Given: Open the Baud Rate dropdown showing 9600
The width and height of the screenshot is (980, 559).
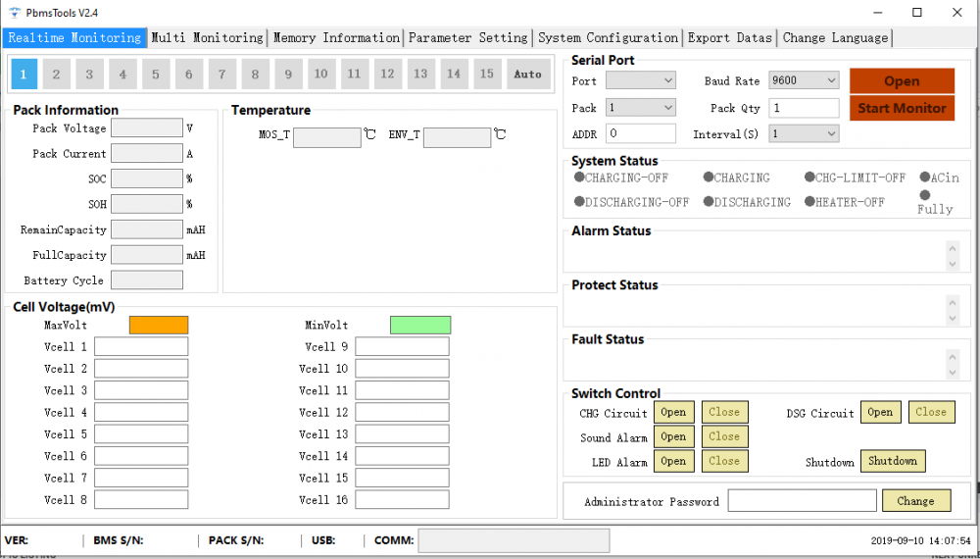Looking at the screenshot, I should (804, 80).
